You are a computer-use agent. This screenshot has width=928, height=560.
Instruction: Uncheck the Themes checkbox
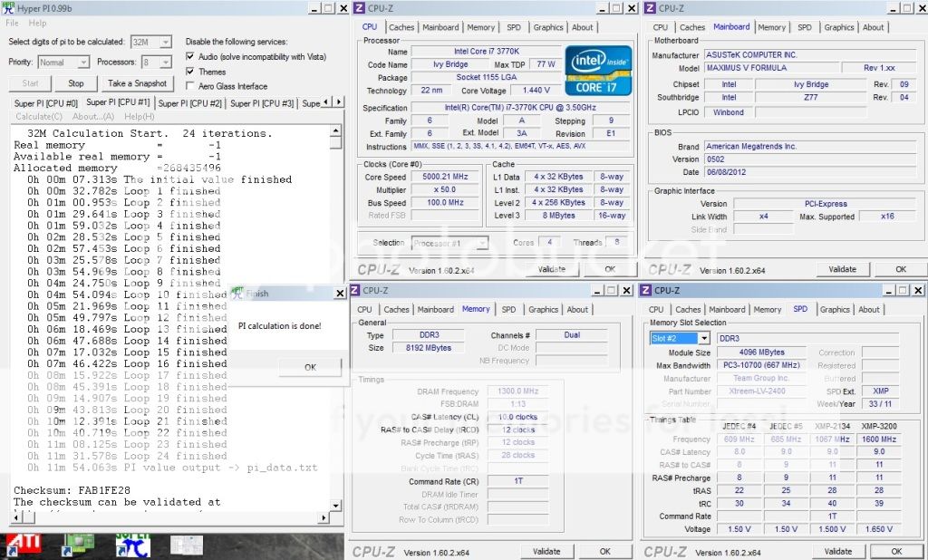(189, 72)
